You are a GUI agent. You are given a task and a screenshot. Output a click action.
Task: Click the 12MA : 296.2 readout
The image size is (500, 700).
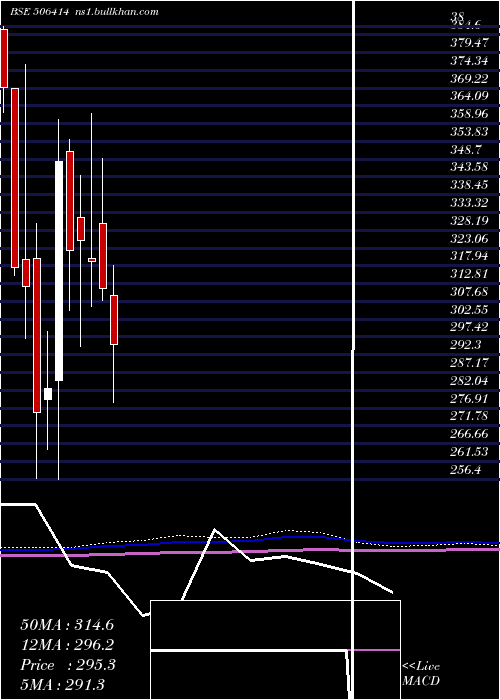coord(67,645)
